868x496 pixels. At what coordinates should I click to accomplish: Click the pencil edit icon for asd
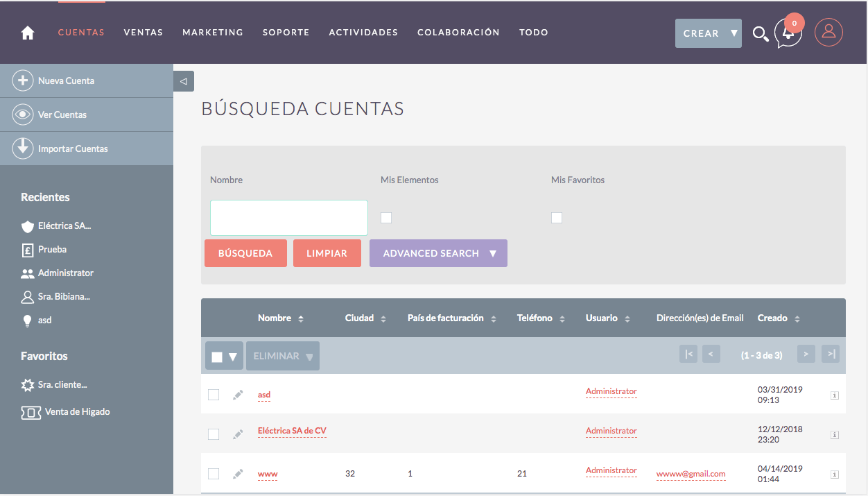(238, 395)
